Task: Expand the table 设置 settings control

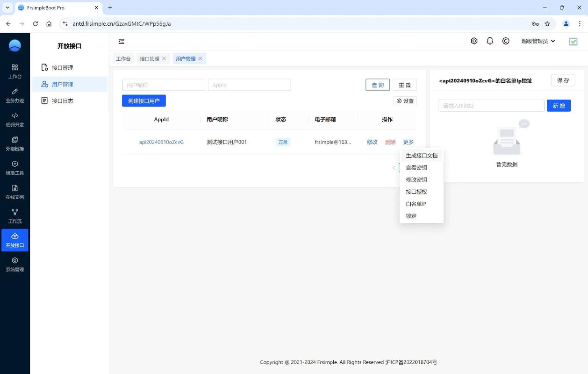Action: point(405,101)
